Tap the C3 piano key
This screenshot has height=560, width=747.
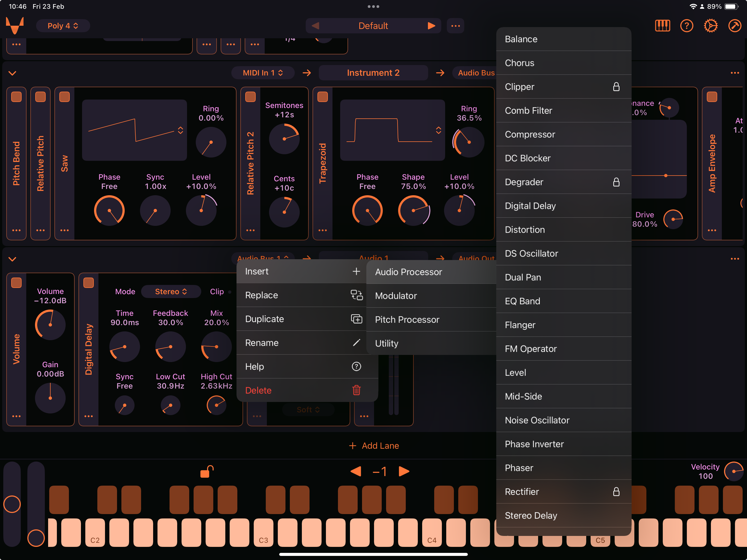pos(263,533)
